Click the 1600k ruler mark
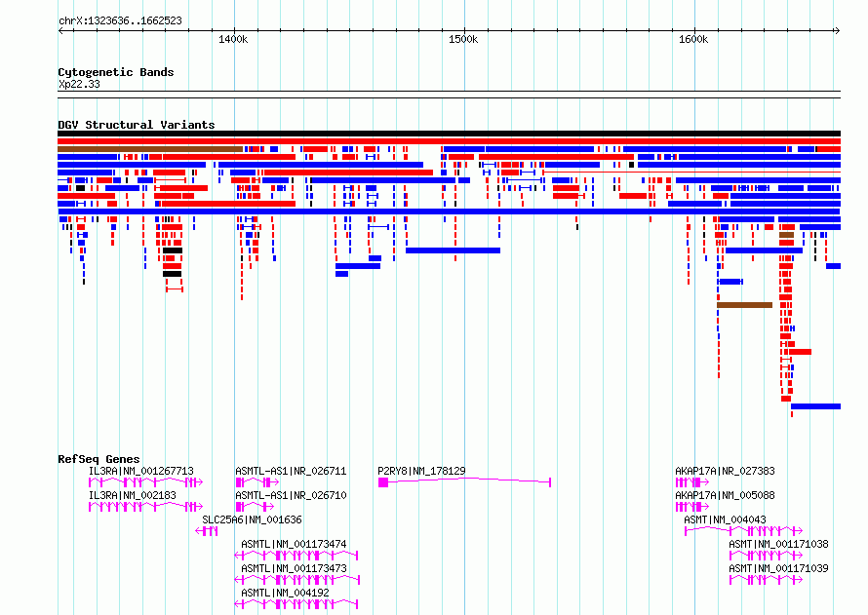The height and width of the screenshot is (615, 868). click(x=693, y=40)
